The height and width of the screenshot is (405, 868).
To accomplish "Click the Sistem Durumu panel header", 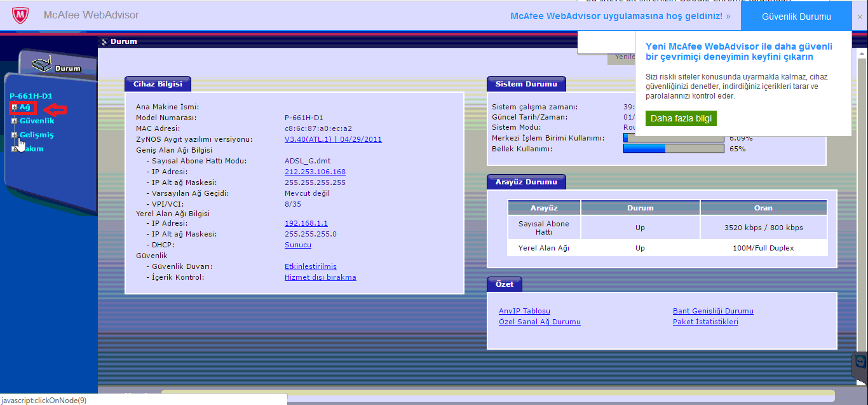I will click(526, 84).
